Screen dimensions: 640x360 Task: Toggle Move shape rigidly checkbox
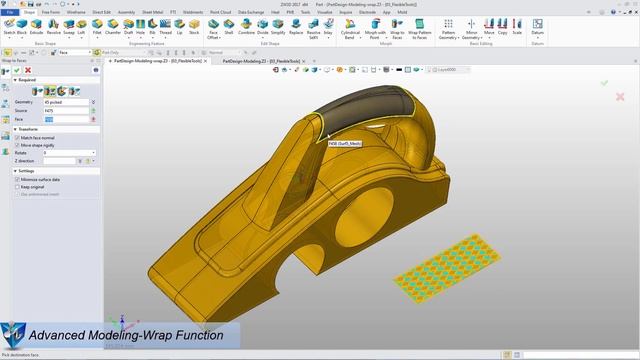click(17, 145)
